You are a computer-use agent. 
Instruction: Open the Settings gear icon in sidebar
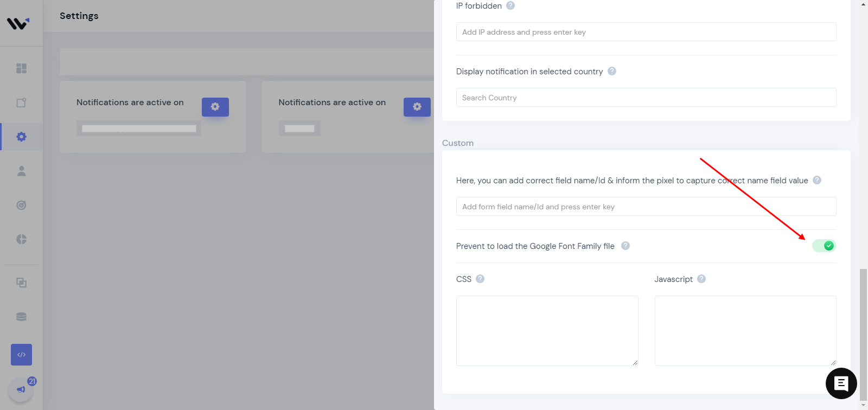(x=21, y=137)
